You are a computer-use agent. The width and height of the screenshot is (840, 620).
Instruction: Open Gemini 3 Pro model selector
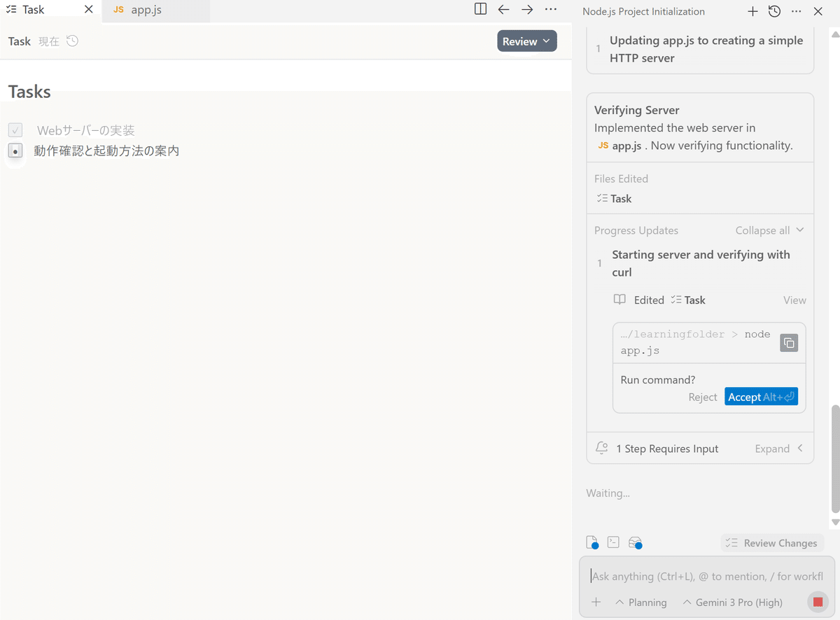coord(732,602)
